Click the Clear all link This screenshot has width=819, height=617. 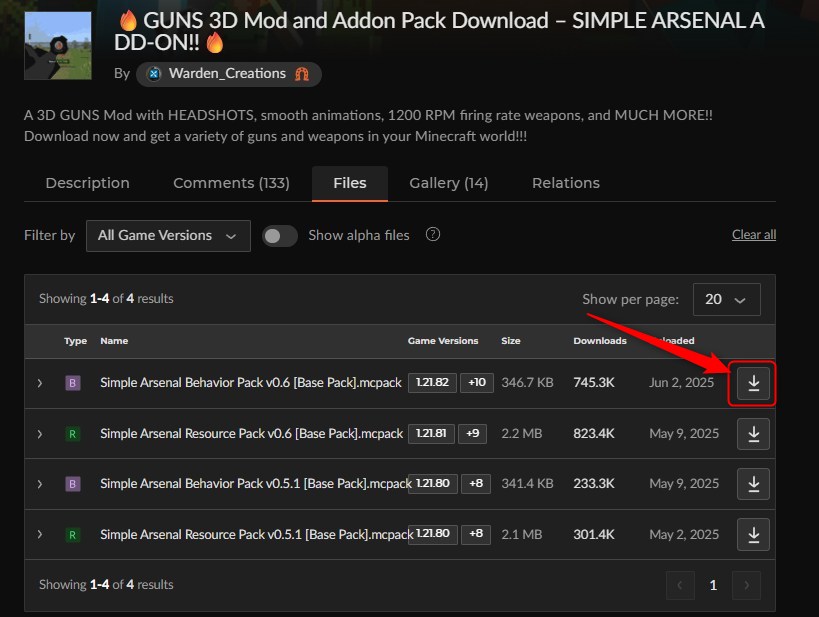[754, 235]
